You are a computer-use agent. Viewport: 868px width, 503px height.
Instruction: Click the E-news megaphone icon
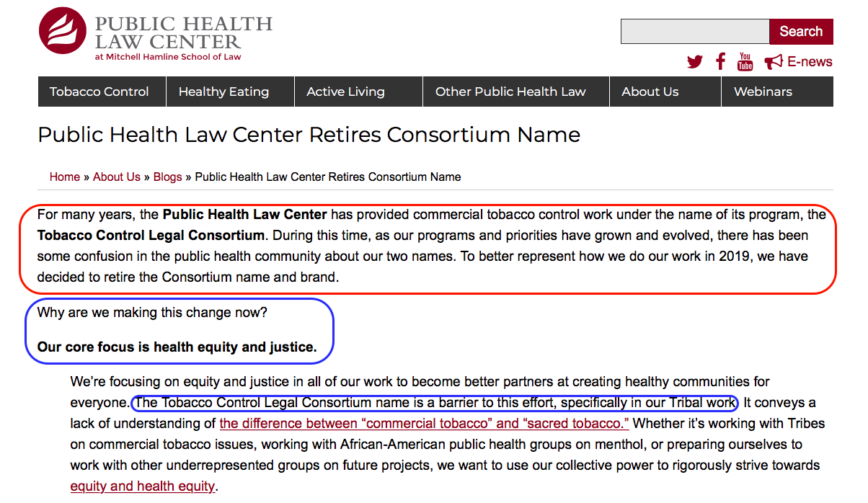pyautogui.click(x=774, y=62)
